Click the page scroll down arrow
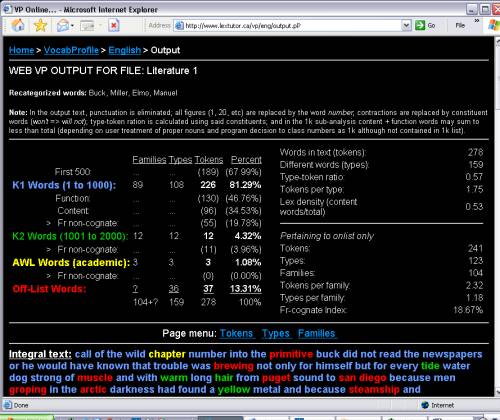 pos(497,391)
